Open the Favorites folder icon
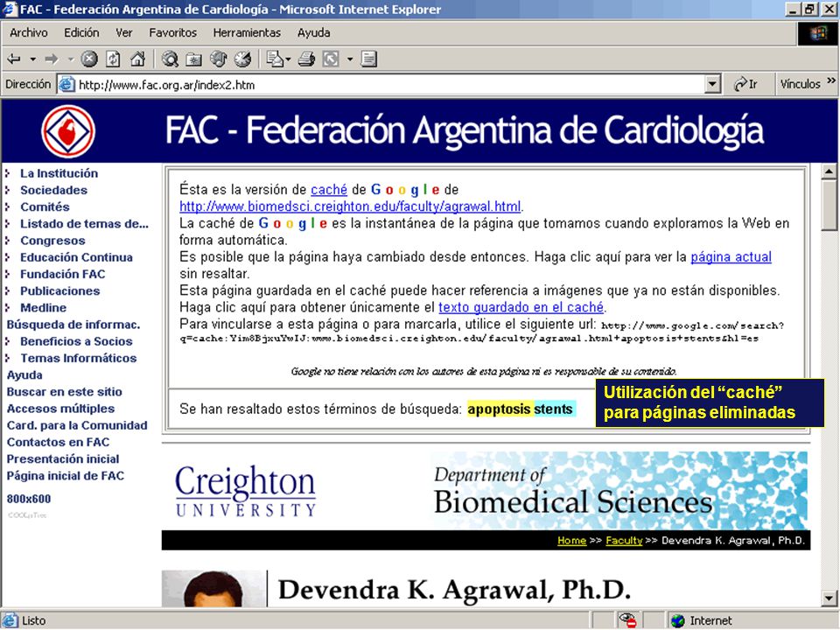The image size is (840, 630). pyautogui.click(x=193, y=59)
